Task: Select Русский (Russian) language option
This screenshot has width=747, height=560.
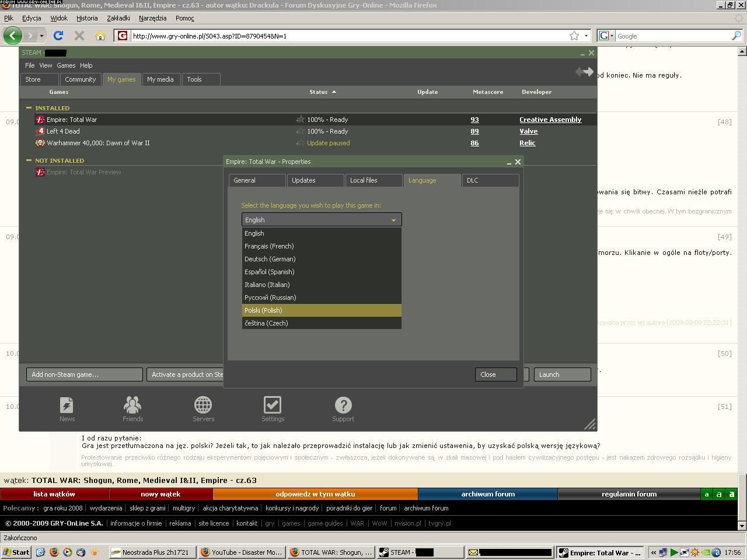Action: pyautogui.click(x=322, y=297)
